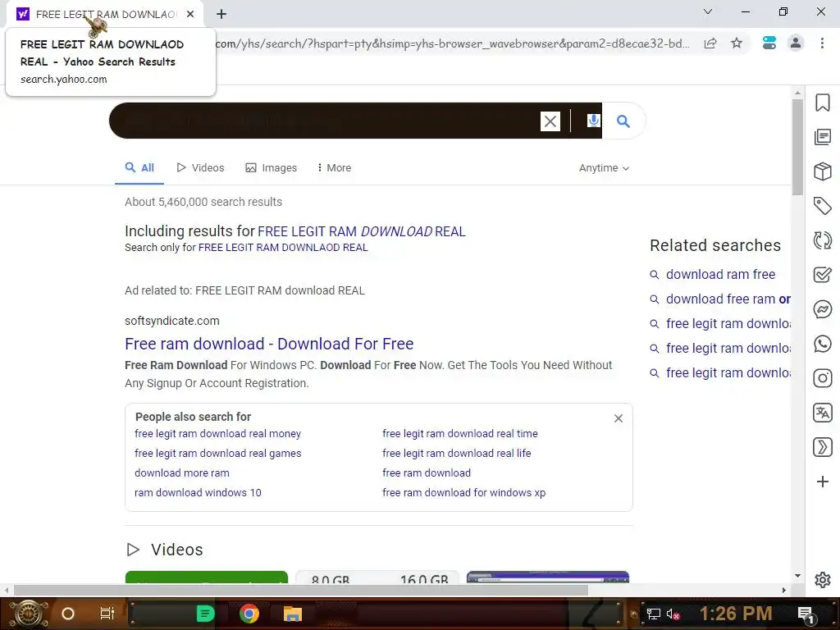Click the horizontal scrollbar thumb
Image resolution: width=840 pixels, height=630 pixels.
click(x=301, y=590)
